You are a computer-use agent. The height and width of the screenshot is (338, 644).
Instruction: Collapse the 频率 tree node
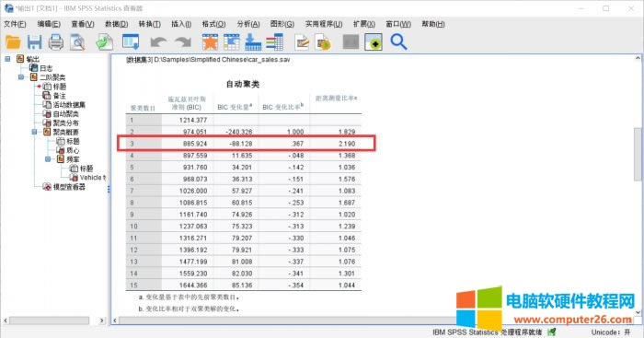(x=48, y=159)
